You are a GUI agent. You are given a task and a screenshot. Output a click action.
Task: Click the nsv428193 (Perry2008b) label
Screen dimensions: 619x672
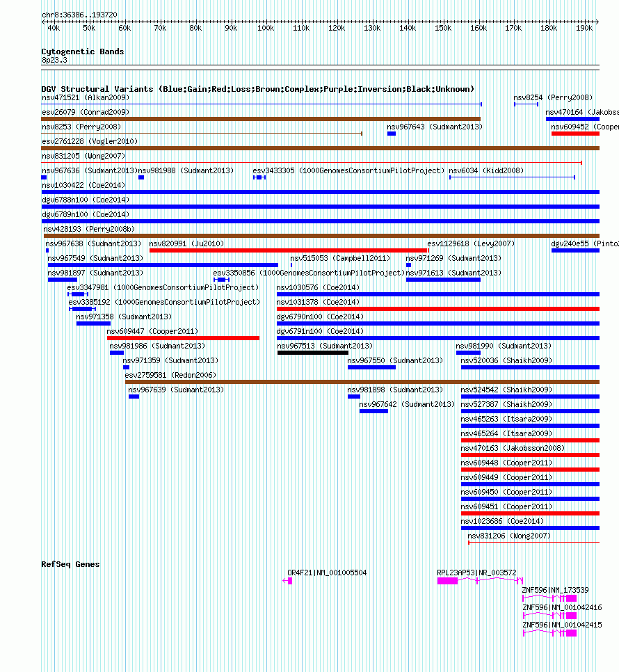pos(89,229)
